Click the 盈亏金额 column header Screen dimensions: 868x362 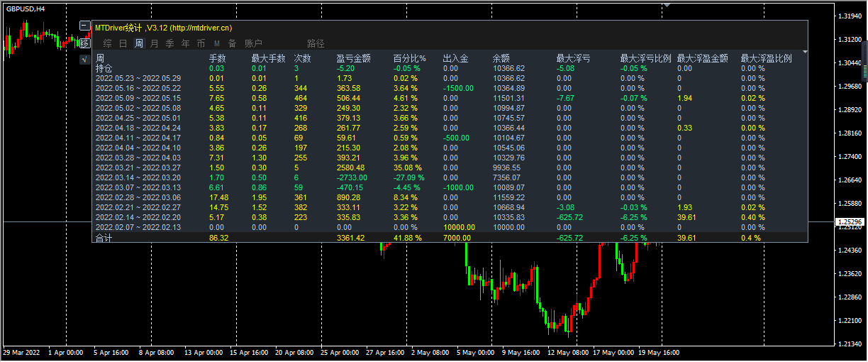point(353,58)
